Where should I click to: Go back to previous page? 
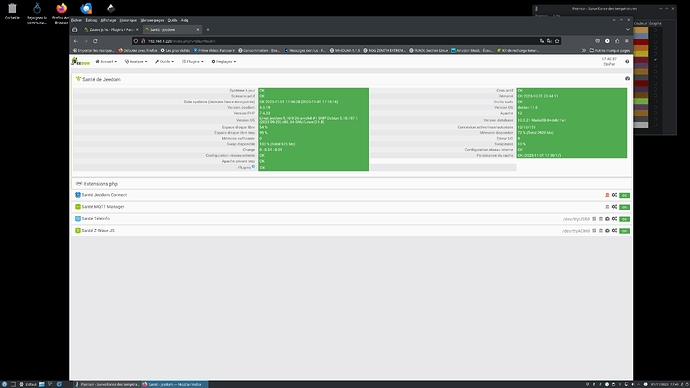click(76, 41)
